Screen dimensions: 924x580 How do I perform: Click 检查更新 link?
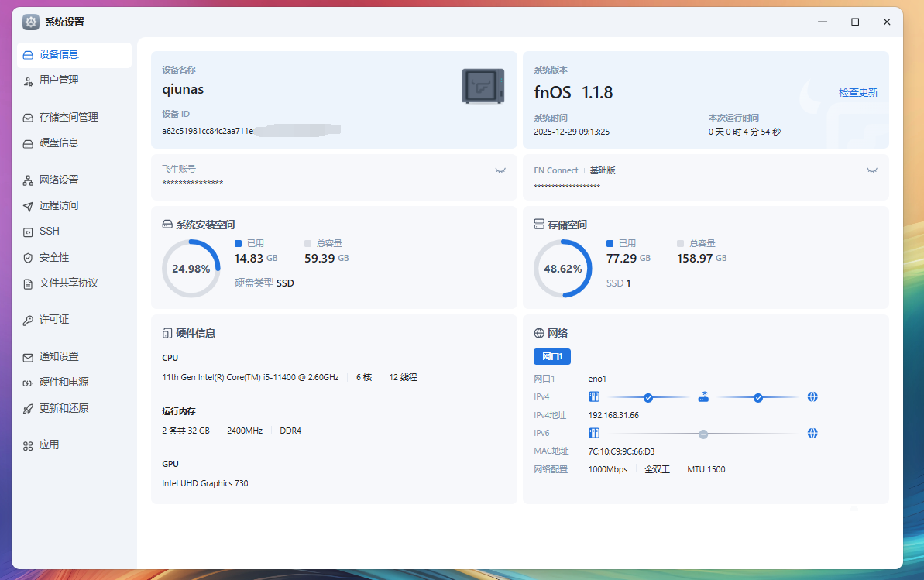858,93
